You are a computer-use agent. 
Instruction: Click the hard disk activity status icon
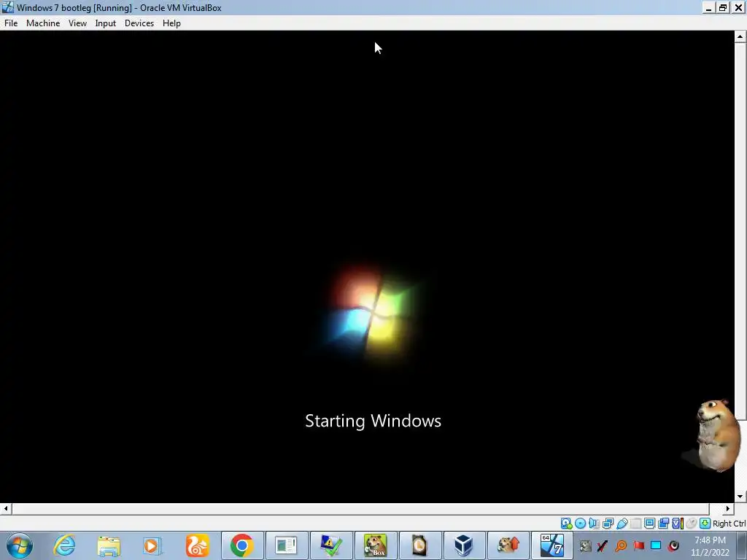click(x=566, y=524)
